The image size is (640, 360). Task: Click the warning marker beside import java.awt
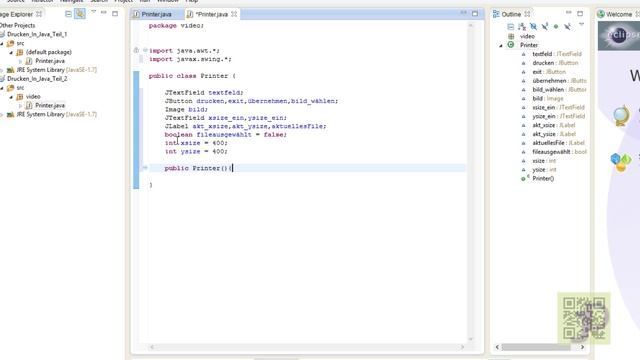[x=136, y=50]
